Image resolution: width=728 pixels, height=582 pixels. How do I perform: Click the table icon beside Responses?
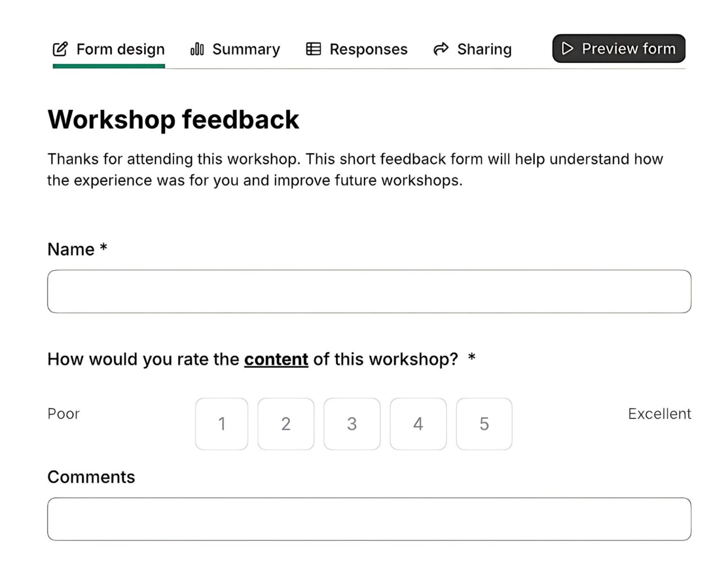[312, 48]
